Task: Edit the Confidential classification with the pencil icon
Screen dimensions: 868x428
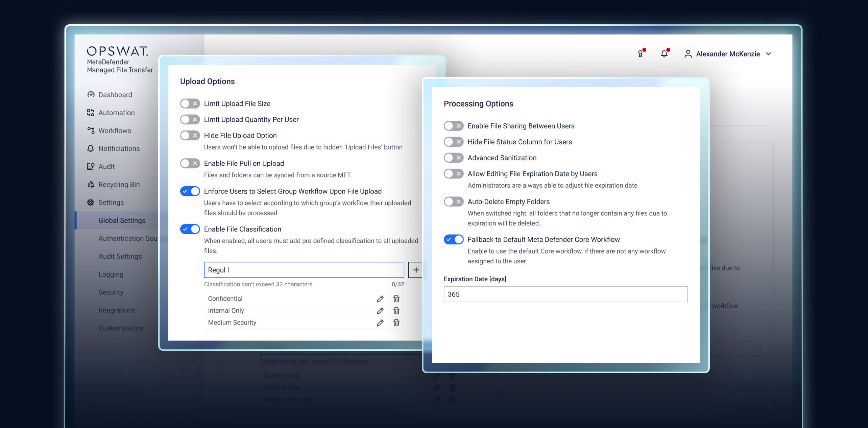Action: click(x=380, y=299)
